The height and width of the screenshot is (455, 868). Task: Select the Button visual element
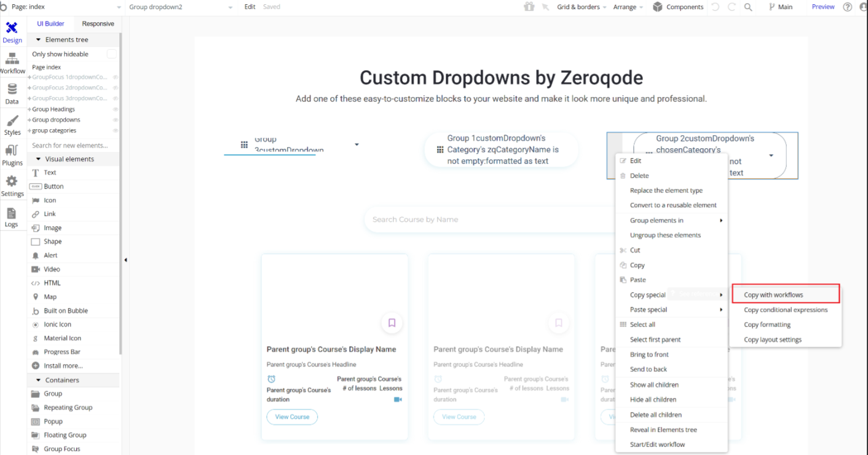coord(53,186)
